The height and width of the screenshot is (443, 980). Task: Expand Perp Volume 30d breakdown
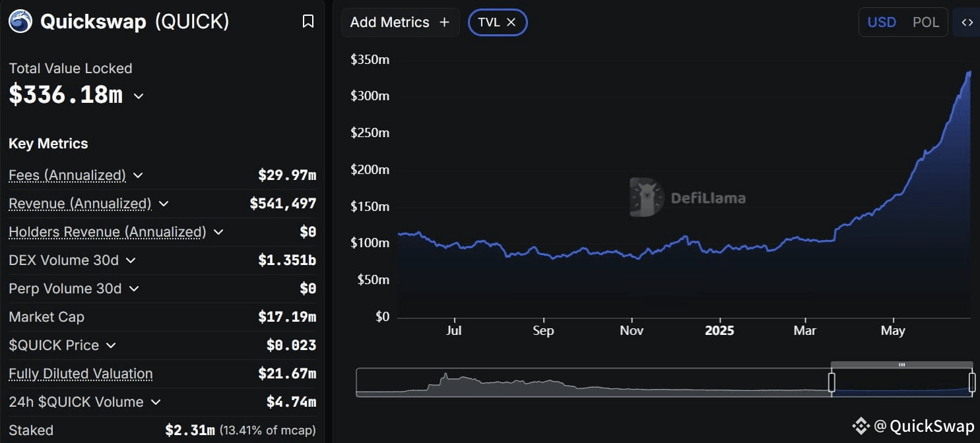[x=134, y=289]
